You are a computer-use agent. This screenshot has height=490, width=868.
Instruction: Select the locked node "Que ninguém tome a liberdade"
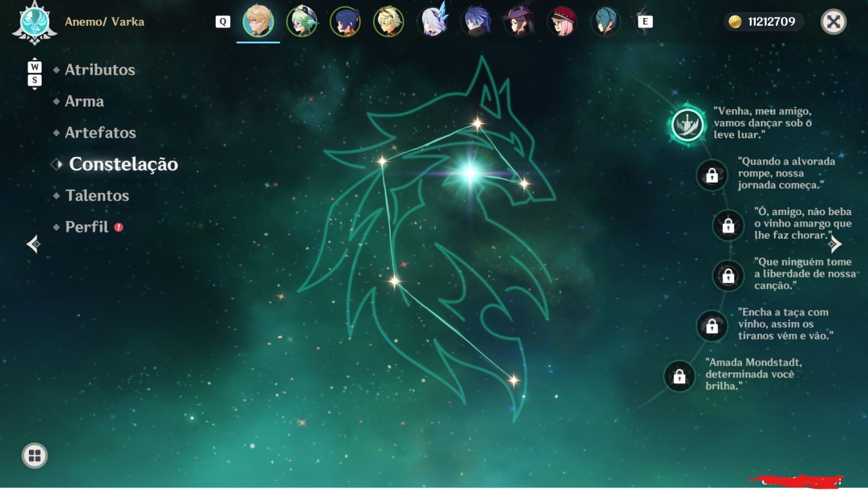click(x=728, y=275)
